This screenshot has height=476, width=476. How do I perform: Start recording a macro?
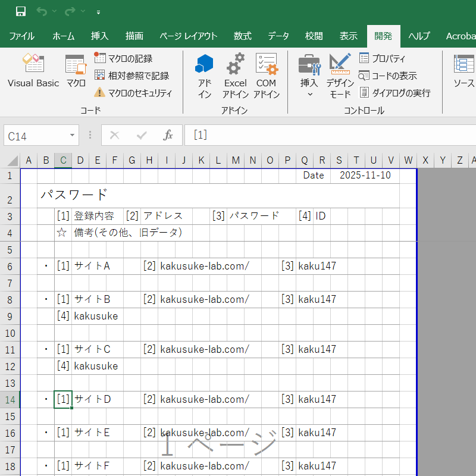(x=124, y=58)
